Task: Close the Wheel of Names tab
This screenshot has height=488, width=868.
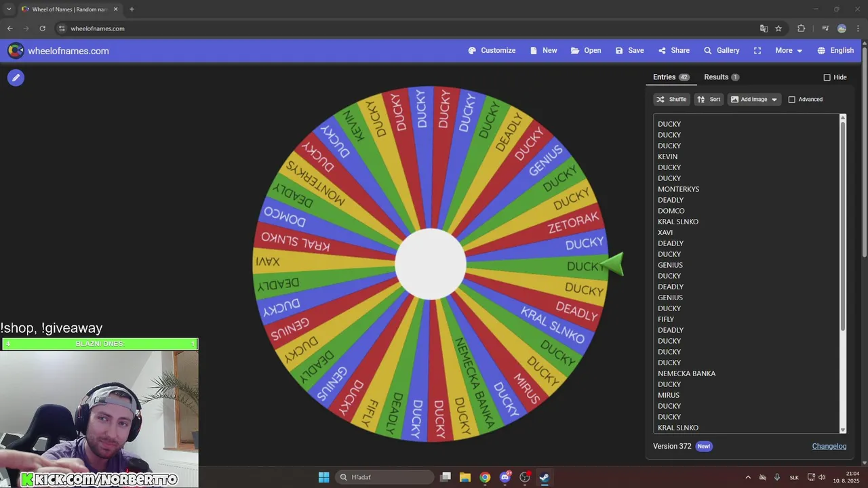Action: click(x=115, y=9)
